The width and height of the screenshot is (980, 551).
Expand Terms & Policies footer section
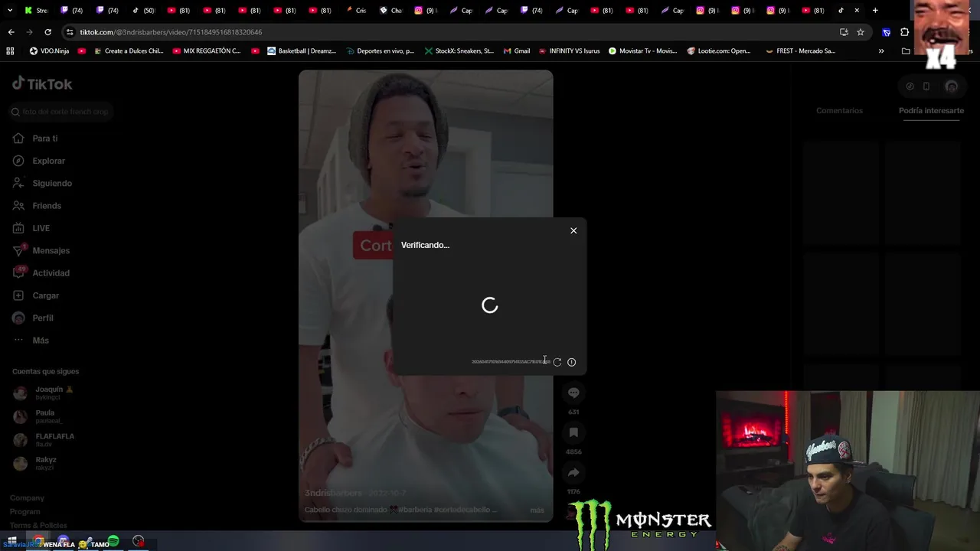(38, 525)
